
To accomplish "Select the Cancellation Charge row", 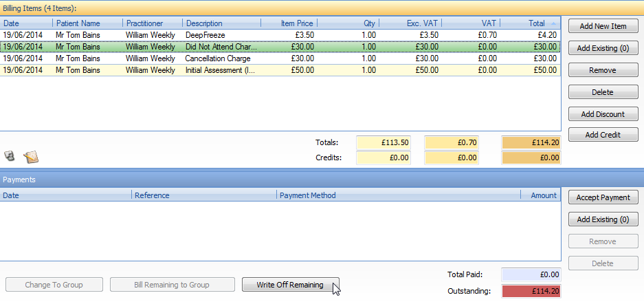I will tap(280, 58).
